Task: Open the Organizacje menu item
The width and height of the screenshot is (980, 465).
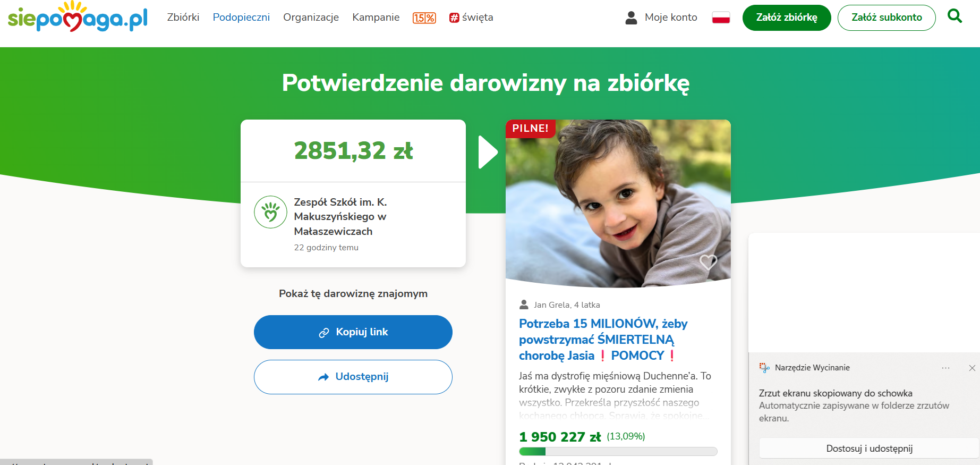Action: [311, 18]
